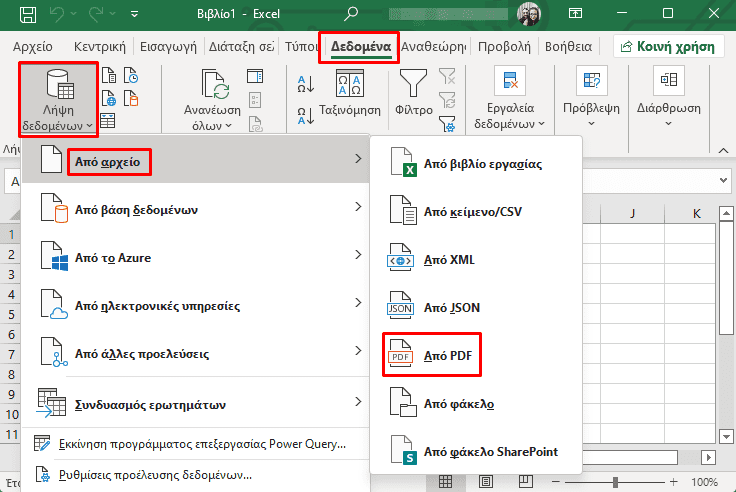Click the From Text/CSV small ribbon icon
Image resolution: width=736 pixels, height=492 pixels.
coord(108,75)
